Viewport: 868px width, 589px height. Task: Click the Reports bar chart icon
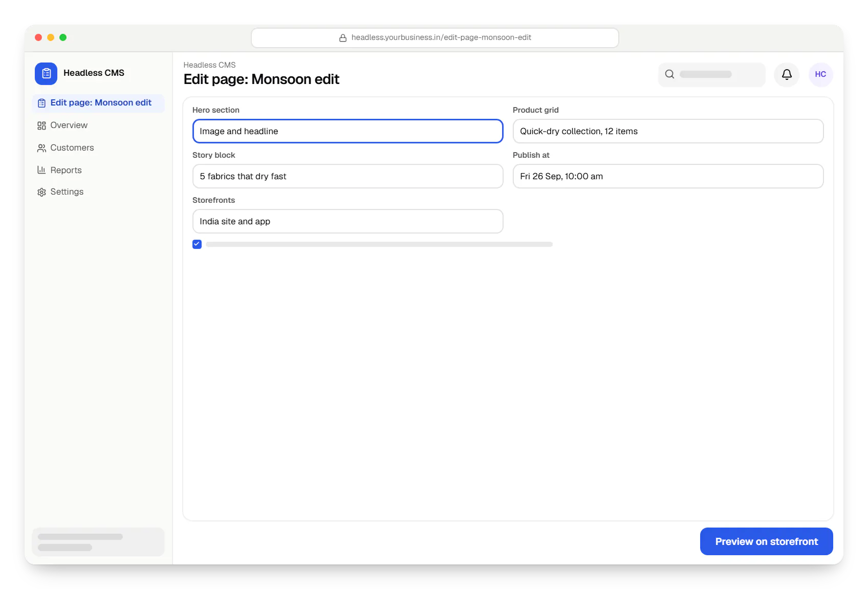(41, 170)
